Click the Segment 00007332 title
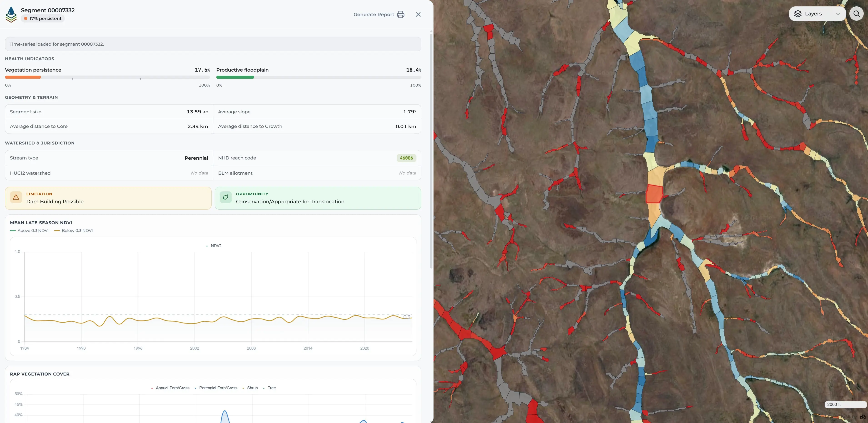 point(48,10)
